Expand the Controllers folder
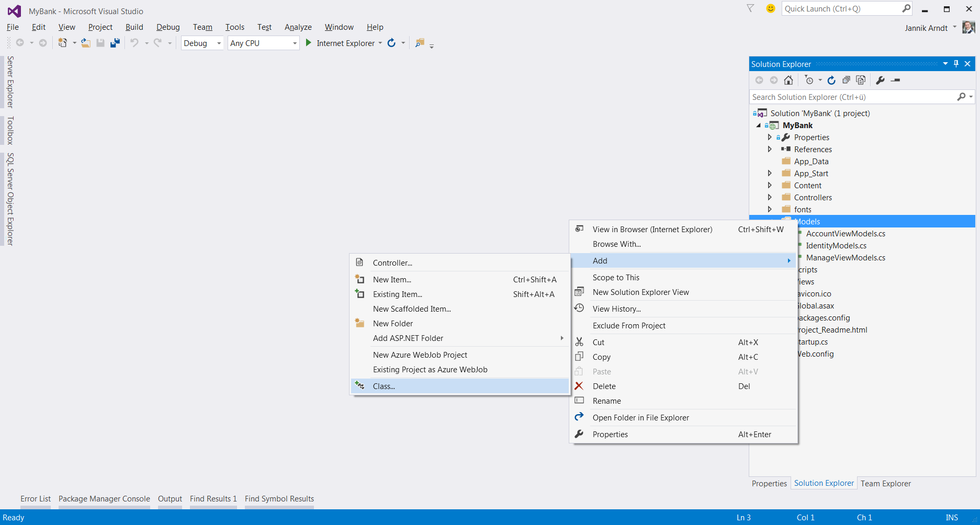 pyautogui.click(x=770, y=197)
